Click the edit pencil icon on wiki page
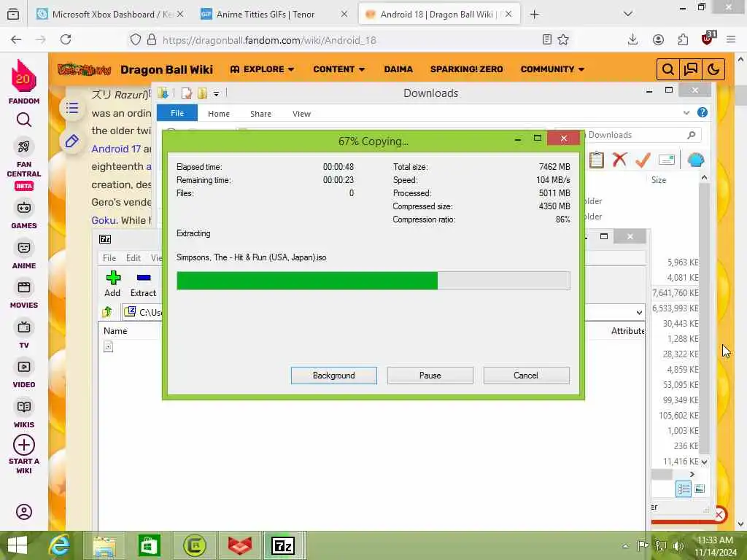Image resolution: width=747 pixels, height=560 pixels. coord(72,141)
